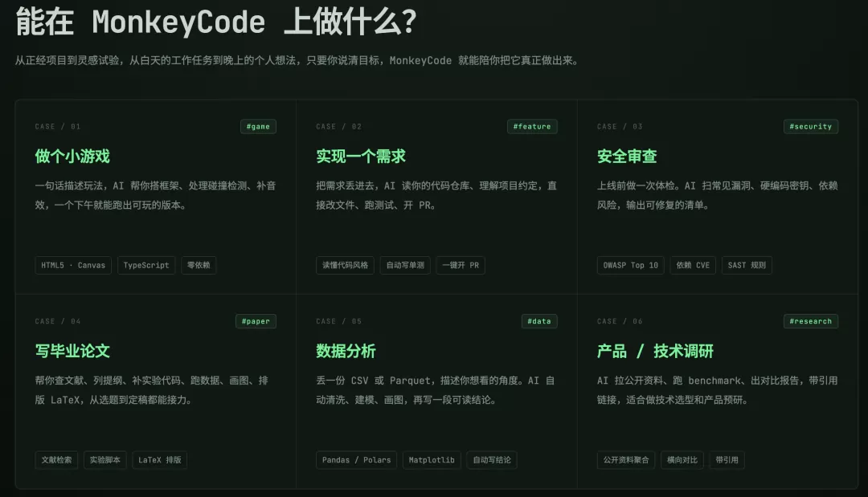868x497 pixels.
Task: Click description text starting 丢一份 CSV
Action: 435,389
